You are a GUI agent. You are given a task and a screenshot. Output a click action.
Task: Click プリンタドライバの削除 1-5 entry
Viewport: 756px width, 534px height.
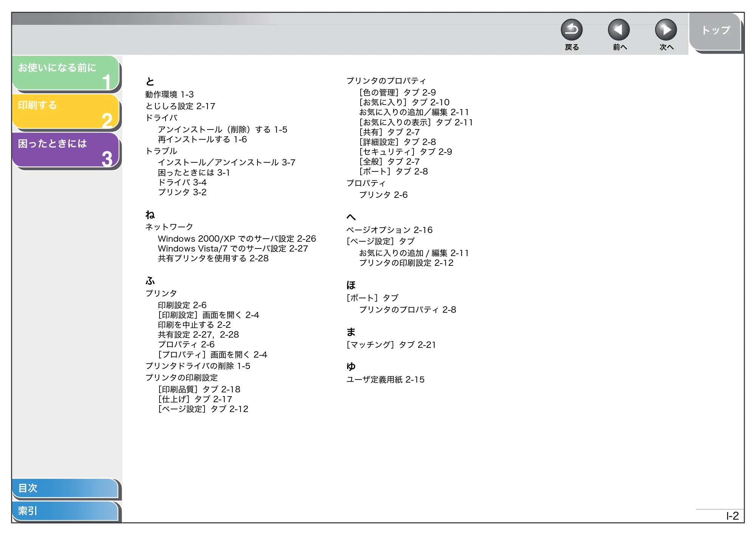(x=198, y=366)
